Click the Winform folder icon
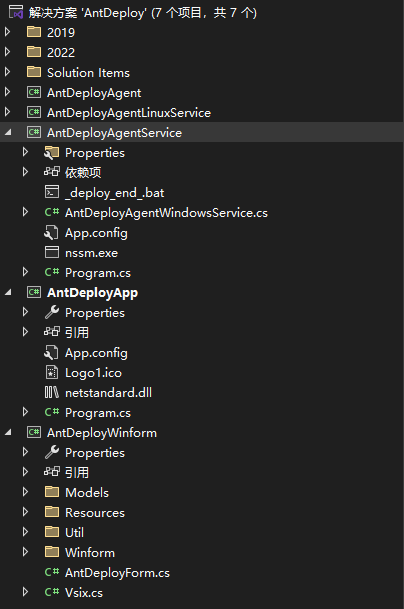Viewport: 404px width, 609px height. click(x=52, y=552)
